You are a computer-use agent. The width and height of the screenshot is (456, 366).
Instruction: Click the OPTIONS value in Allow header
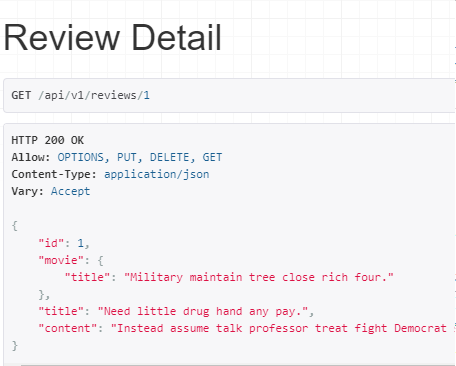(81, 157)
